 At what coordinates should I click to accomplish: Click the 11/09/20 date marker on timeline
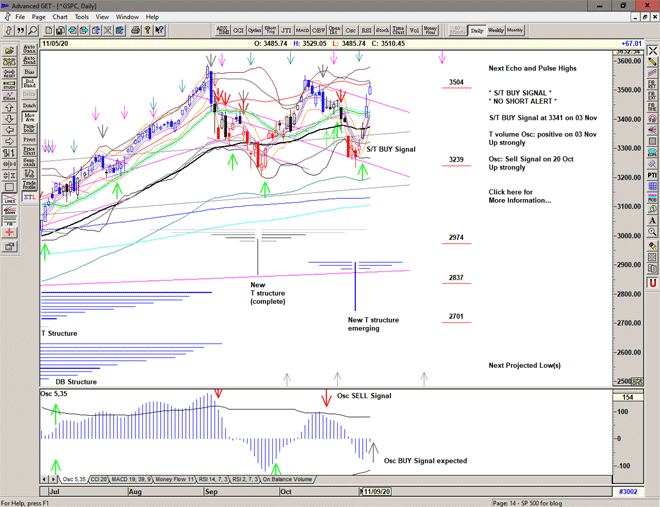(x=378, y=493)
